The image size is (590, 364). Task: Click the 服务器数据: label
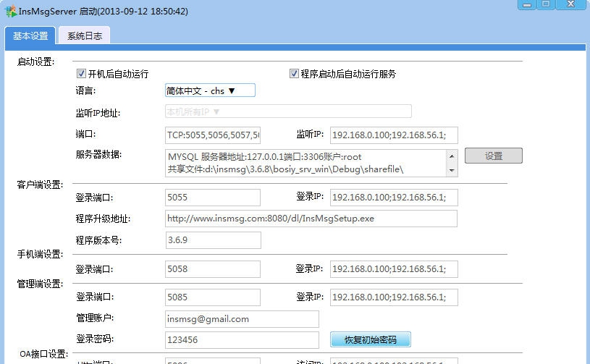pos(98,154)
